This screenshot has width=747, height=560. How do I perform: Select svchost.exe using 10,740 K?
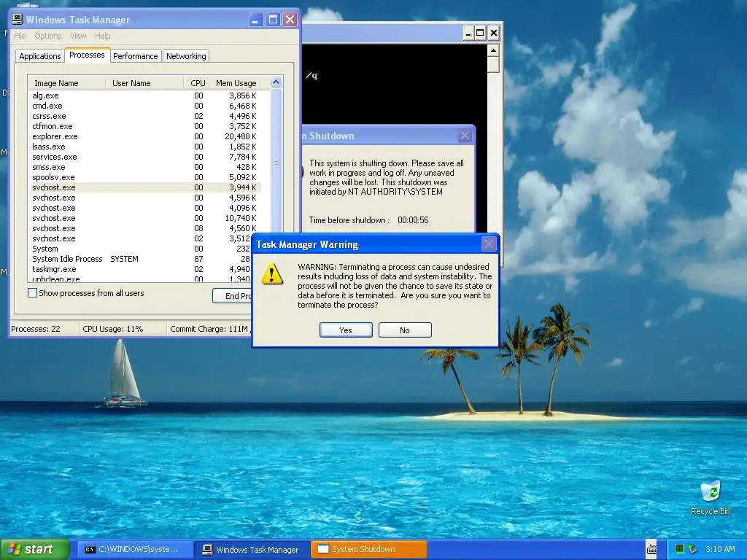tap(145, 218)
